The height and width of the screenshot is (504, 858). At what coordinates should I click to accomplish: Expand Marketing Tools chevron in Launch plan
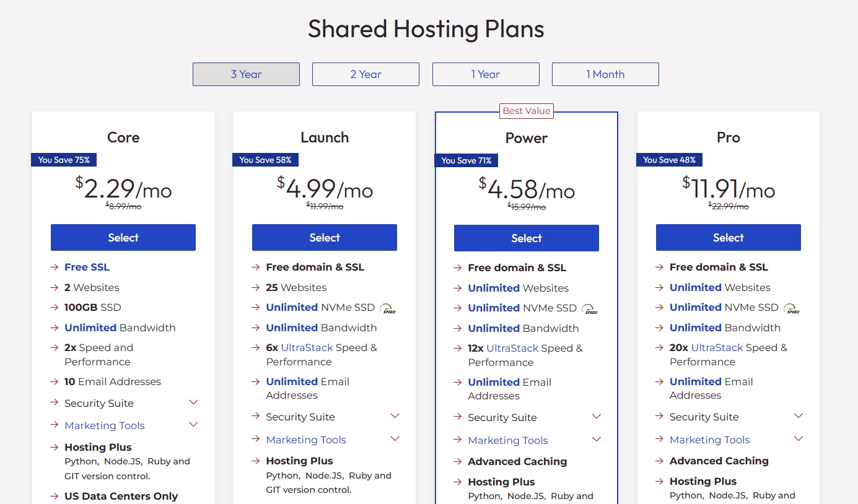(395, 439)
